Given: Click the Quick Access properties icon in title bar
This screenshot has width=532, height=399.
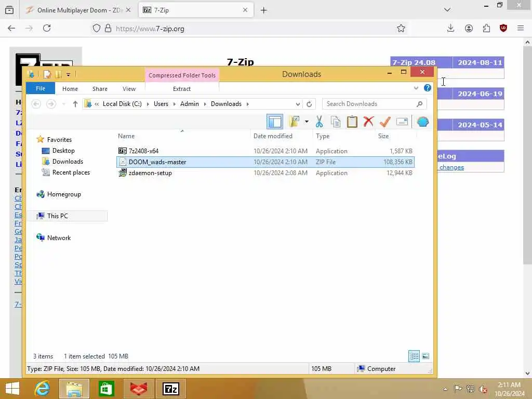Looking at the screenshot, I should tap(47, 74).
